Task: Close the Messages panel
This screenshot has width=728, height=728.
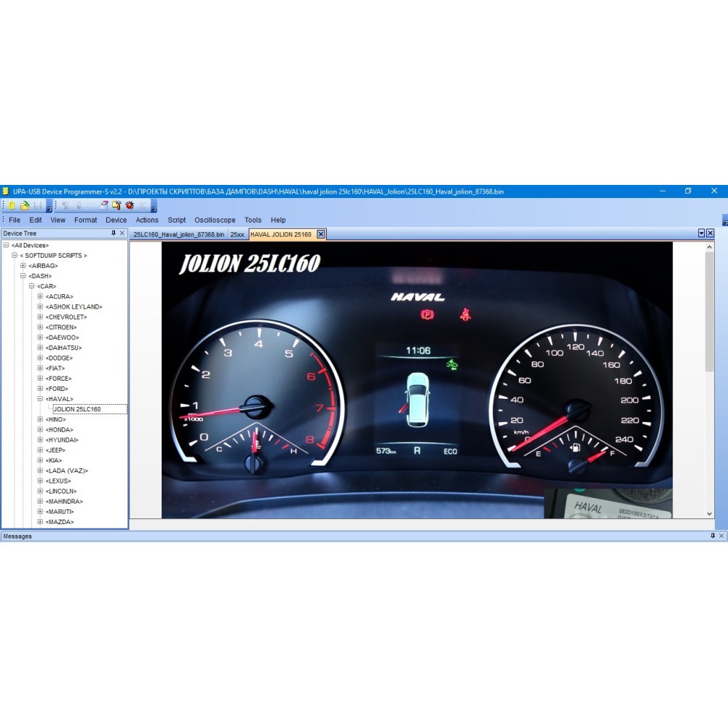Action: [721, 536]
